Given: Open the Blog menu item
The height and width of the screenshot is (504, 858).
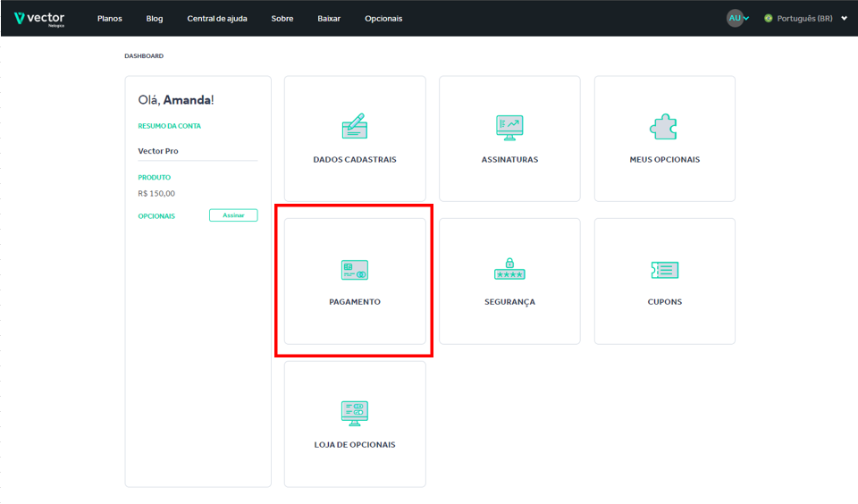Looking at the screenshot, I should click(155, 19).
